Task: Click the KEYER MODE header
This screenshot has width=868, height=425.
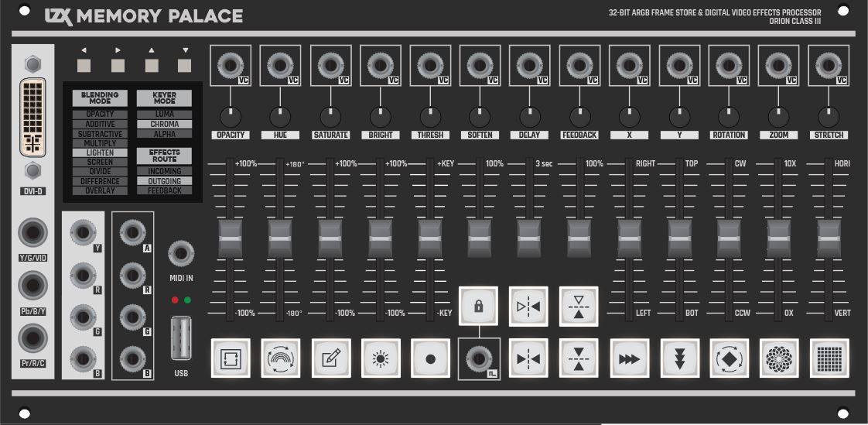Action: coord(165,98)
